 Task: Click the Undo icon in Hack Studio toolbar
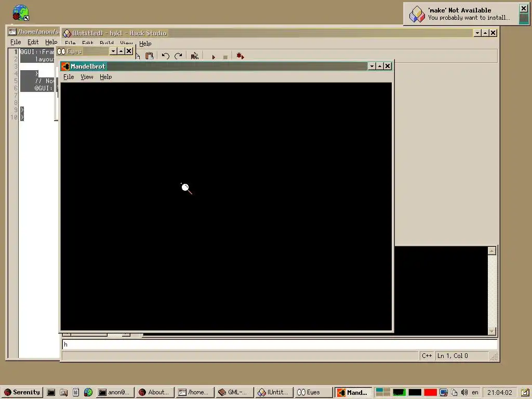click(x=166, y=56)
